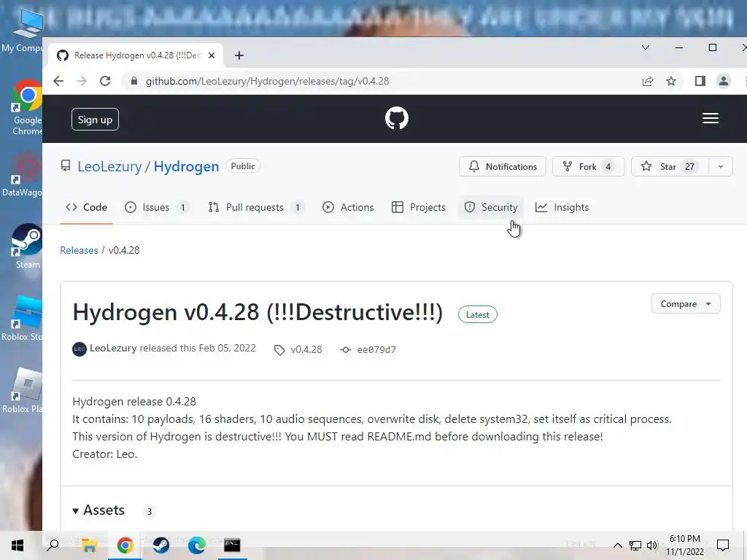
Task: Expand the Star lists dropdown arrow
Action: pos(720,167)
